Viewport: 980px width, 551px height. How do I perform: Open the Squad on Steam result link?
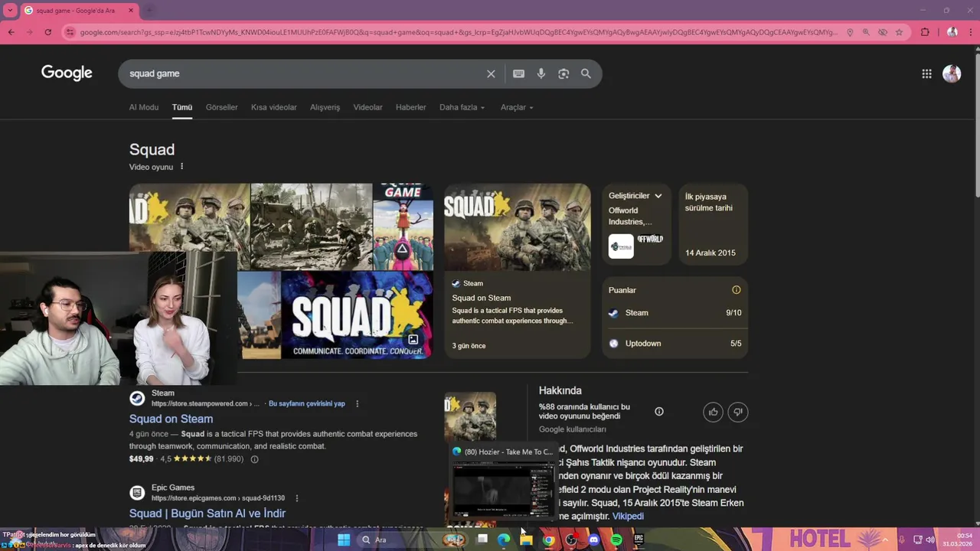coord(171,419)
